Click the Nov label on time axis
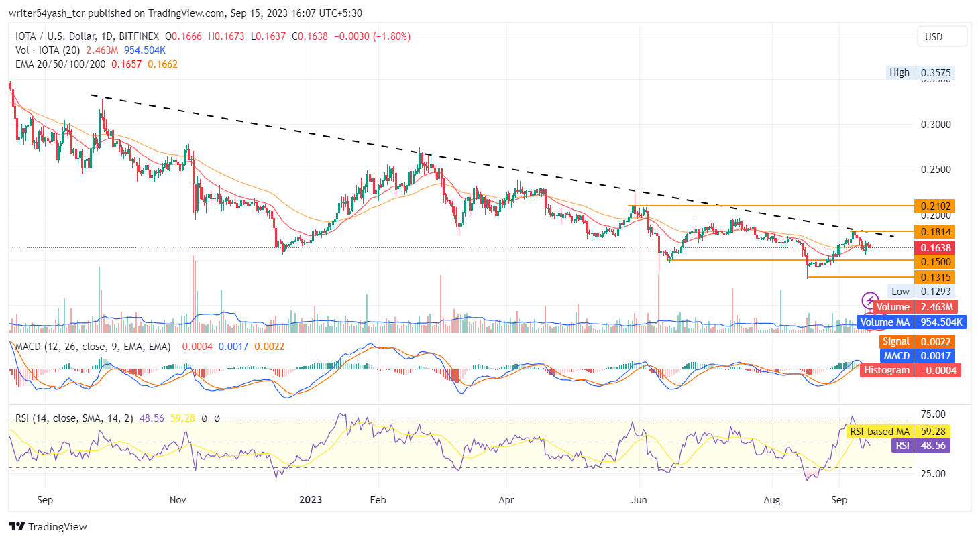 [x=178, y=500]
